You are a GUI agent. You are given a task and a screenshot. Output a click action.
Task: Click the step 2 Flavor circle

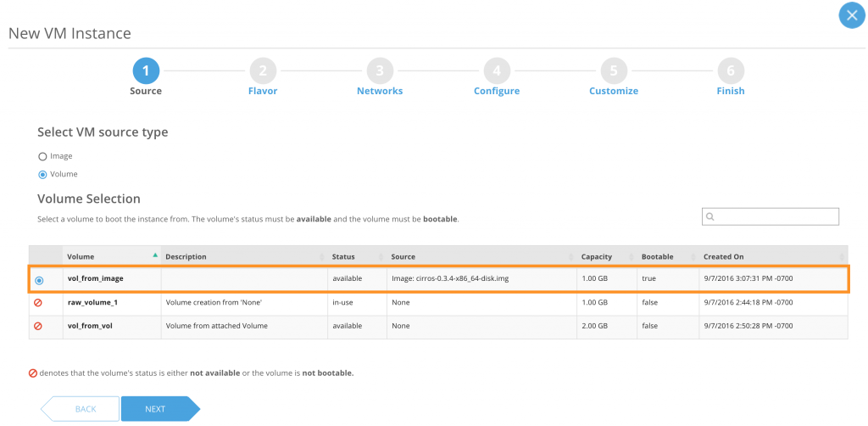[263, 70]
